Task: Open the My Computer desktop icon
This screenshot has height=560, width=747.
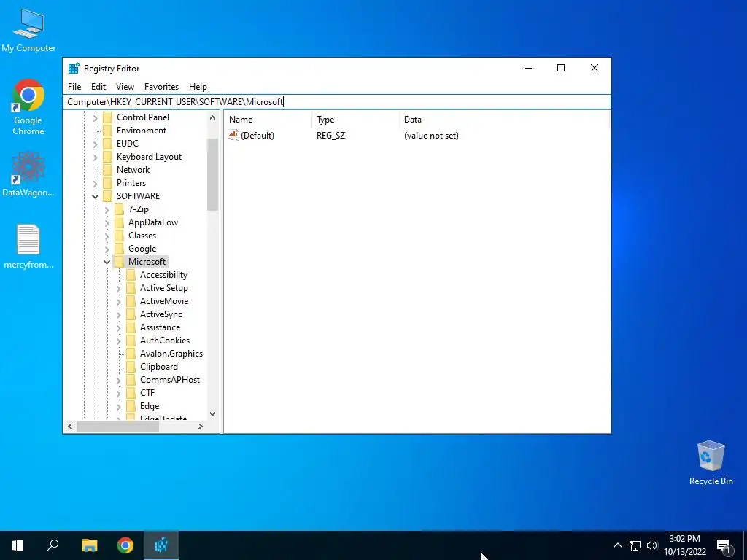Action: [x=28, y=29]
